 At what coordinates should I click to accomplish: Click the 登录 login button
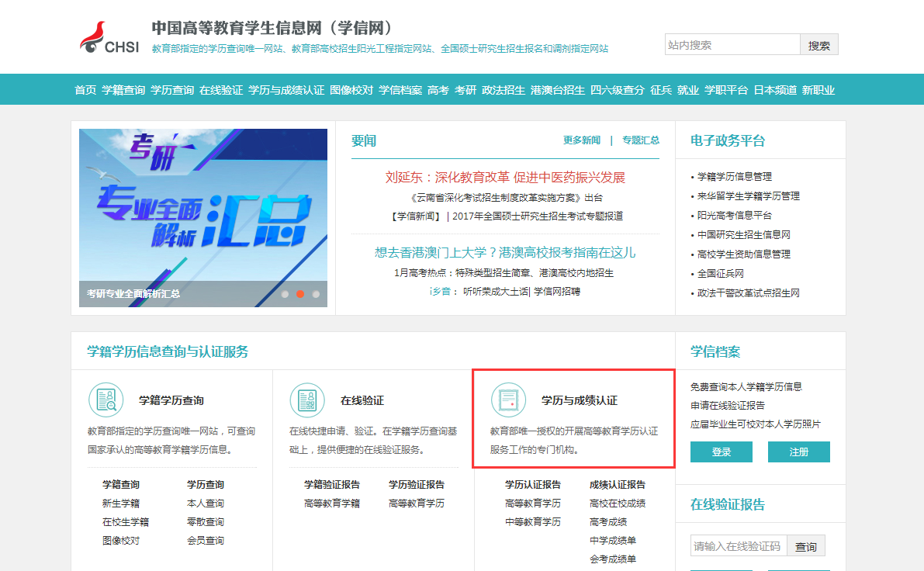point(721,452)
